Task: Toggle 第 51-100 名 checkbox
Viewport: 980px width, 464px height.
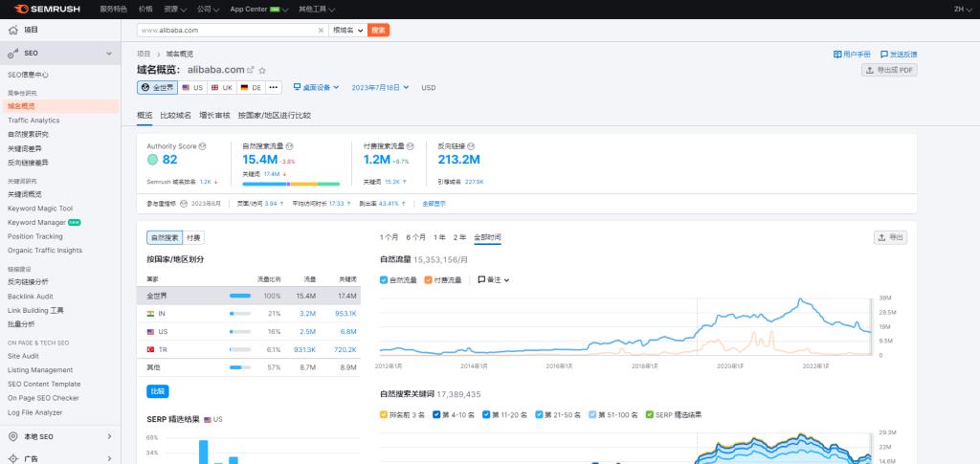Action: (592, 414)
